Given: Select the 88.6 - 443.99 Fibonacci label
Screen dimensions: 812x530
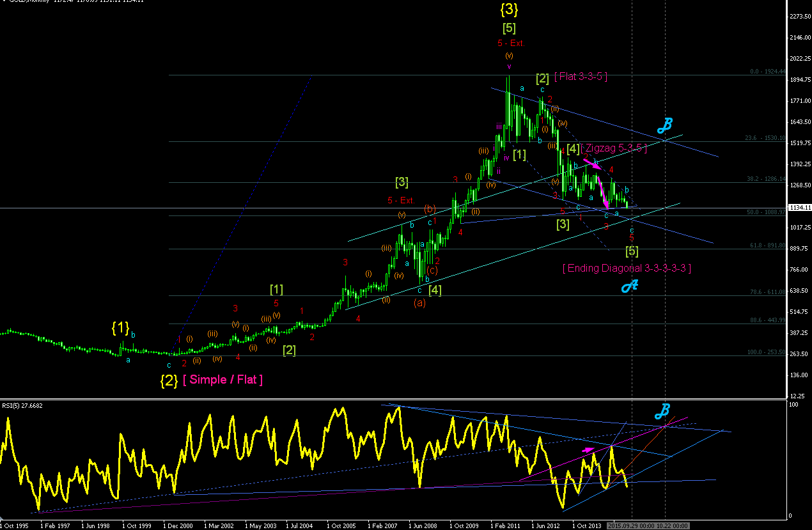Looking at the screenshot, I should coord(767,320).
